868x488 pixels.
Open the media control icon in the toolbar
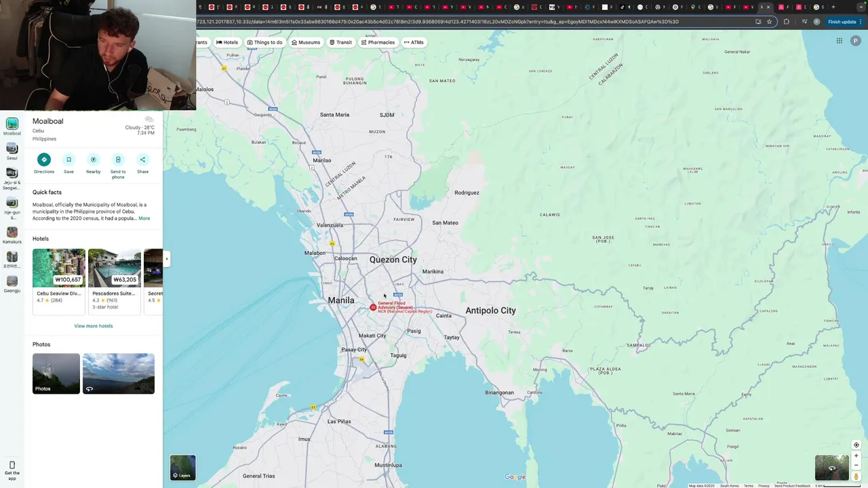coord(804,22)
